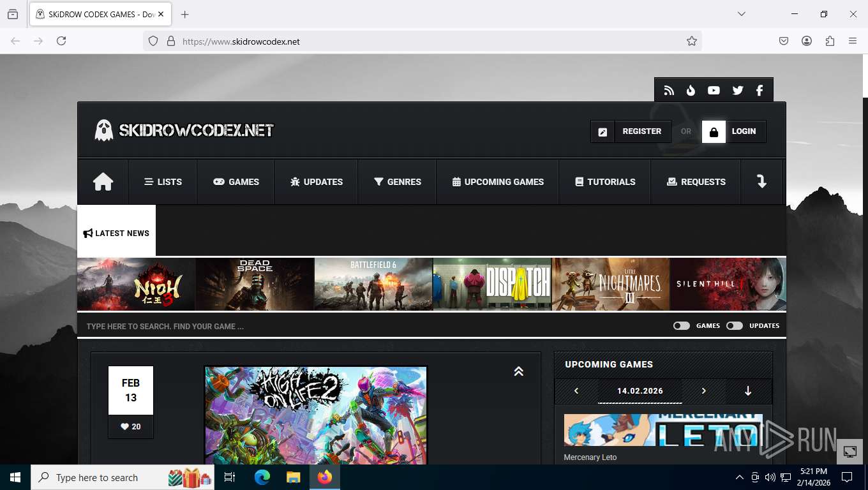This screenshot has width=868, height=490.
Task: Click the Firefox shield tracking protection icon
Action: pos(153,41)
